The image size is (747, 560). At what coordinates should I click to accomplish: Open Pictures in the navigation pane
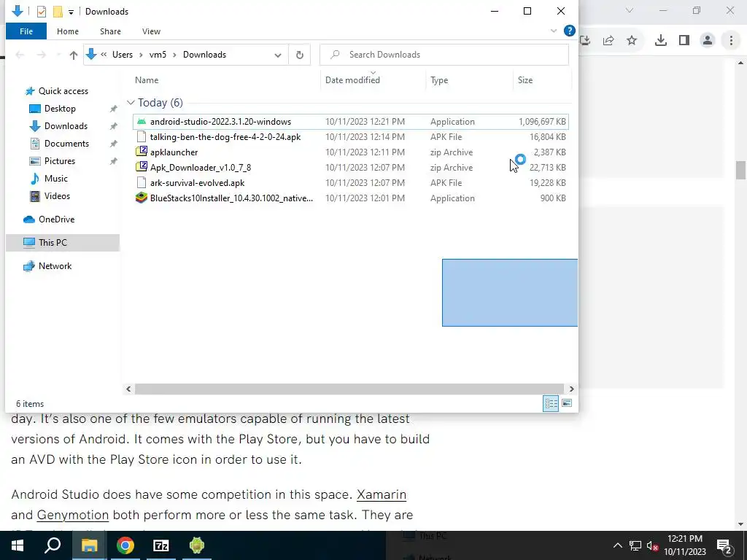click(60, 161)
